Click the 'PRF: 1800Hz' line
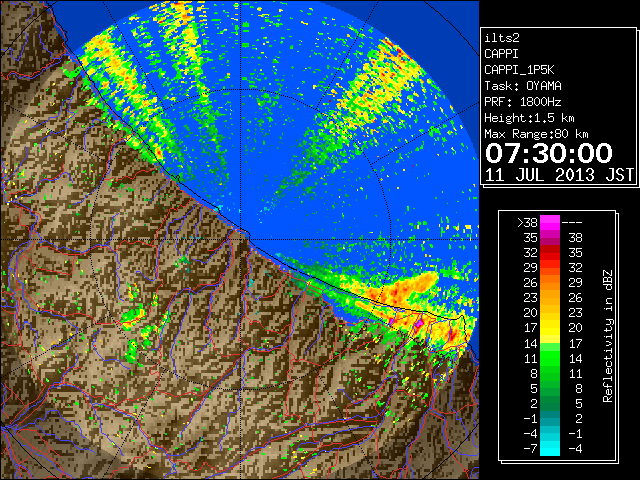This screenshot has height=480, width=640. 523,102
